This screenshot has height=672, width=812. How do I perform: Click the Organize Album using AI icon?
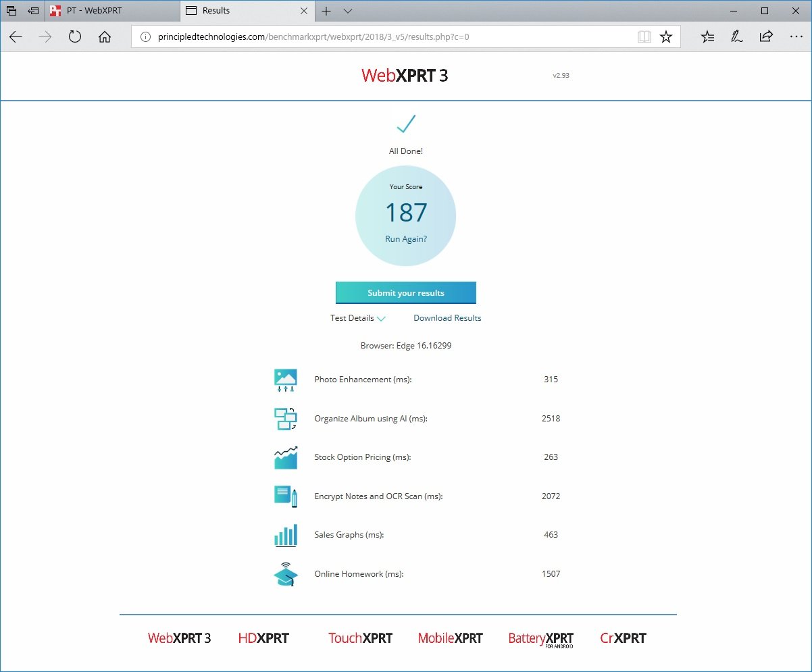pos(286,419)
